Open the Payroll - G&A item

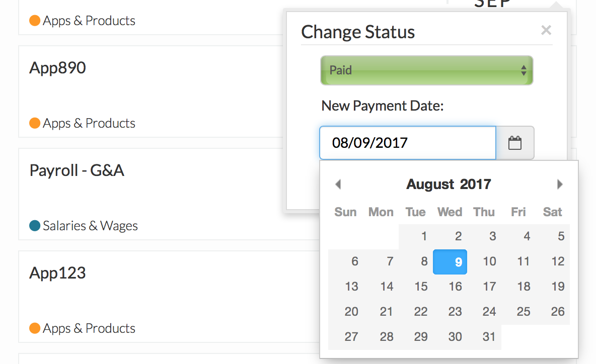77,170
